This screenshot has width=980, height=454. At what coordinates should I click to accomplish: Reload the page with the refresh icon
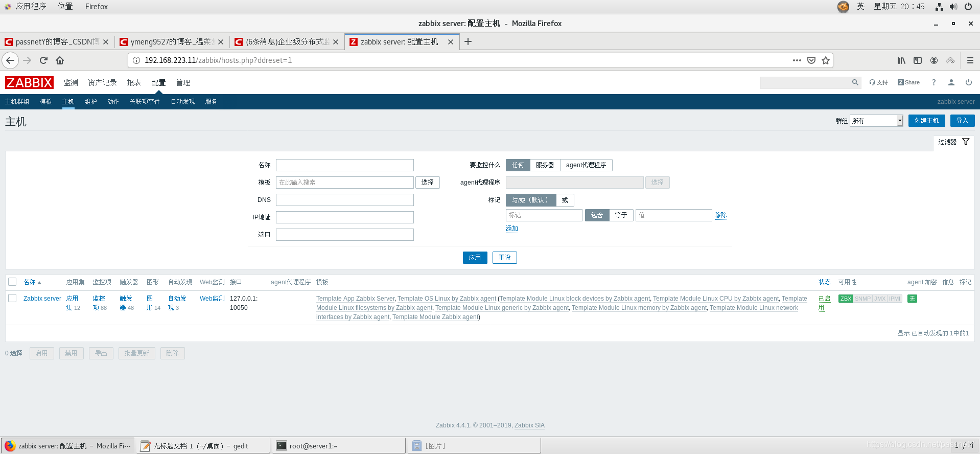click(43, 60)
